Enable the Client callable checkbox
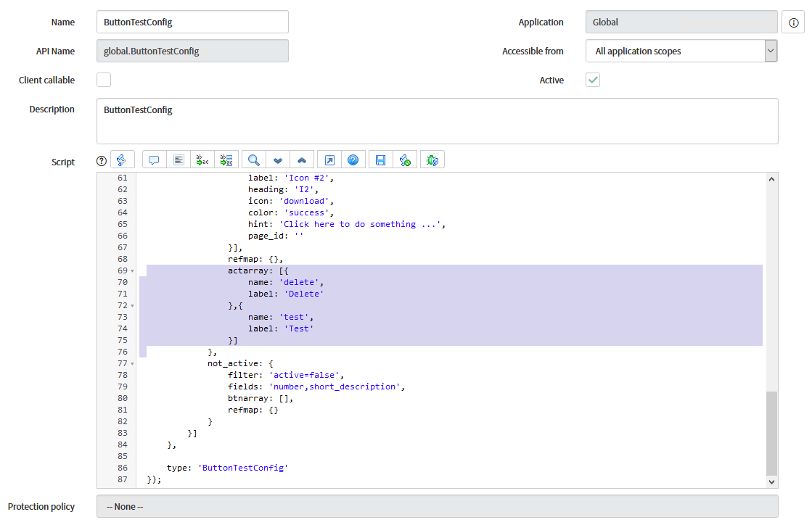 (103, 80)
